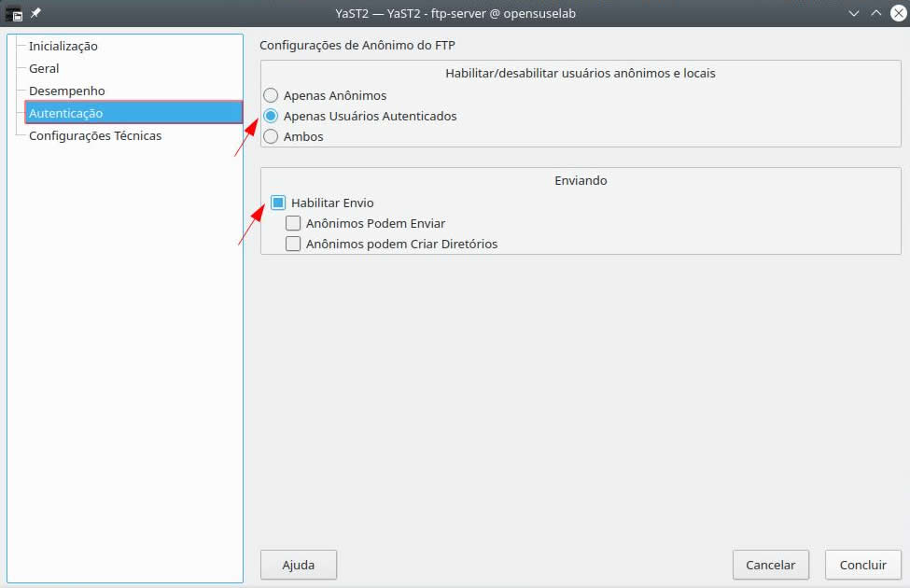Choose the Apenas Anônimos radio option
This screenshot has height=588, width=910.
tap(271, 95)
